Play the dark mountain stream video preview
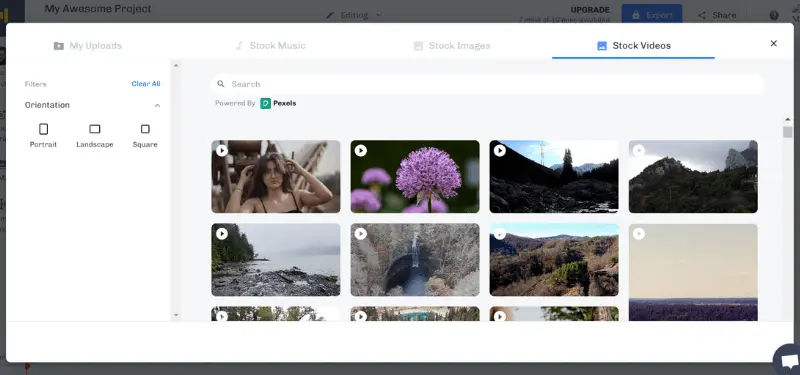Screen dimensions: 800x375 coord(500,151)
